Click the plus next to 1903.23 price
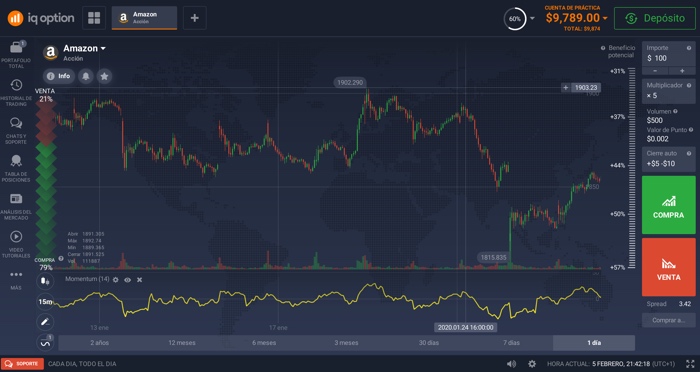This screenshot has width=700, height=372. click(x=566, y=88)
